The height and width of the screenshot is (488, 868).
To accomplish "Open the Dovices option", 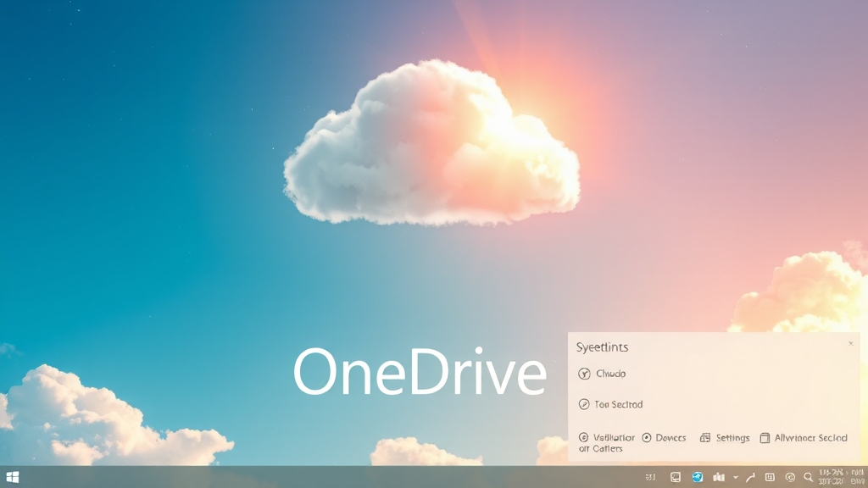I will click(670, 438).
